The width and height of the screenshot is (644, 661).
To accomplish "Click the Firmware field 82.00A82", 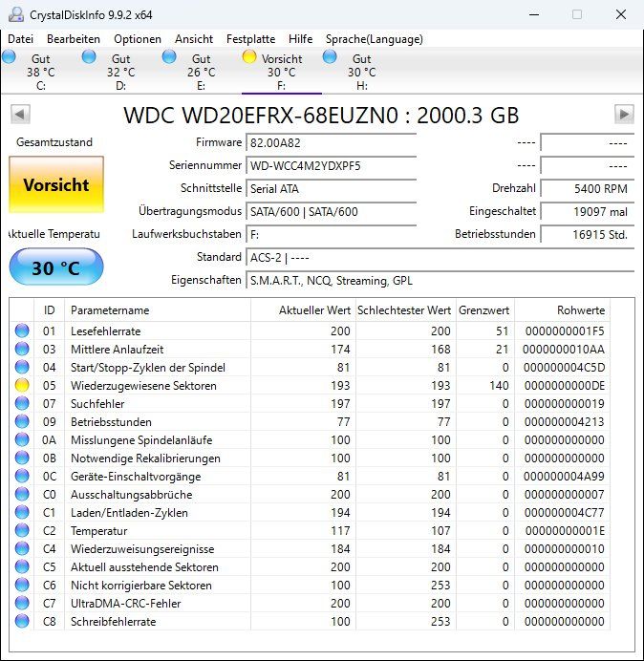I will tap(331, 142).
